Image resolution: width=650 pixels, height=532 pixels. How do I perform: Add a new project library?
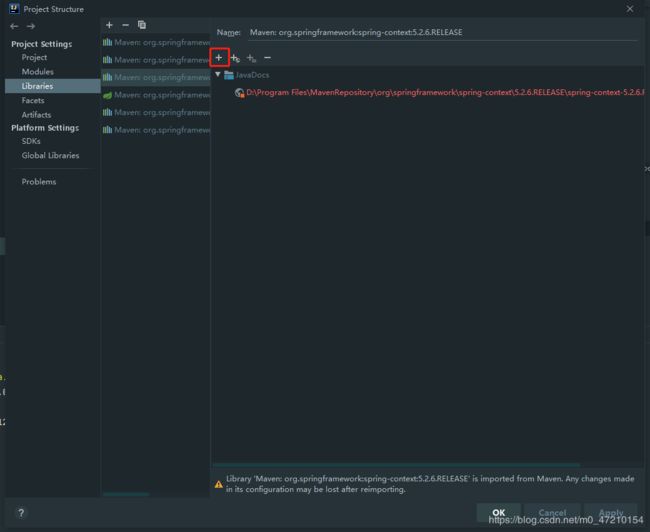pyautogui.click(x=109, y=25)
